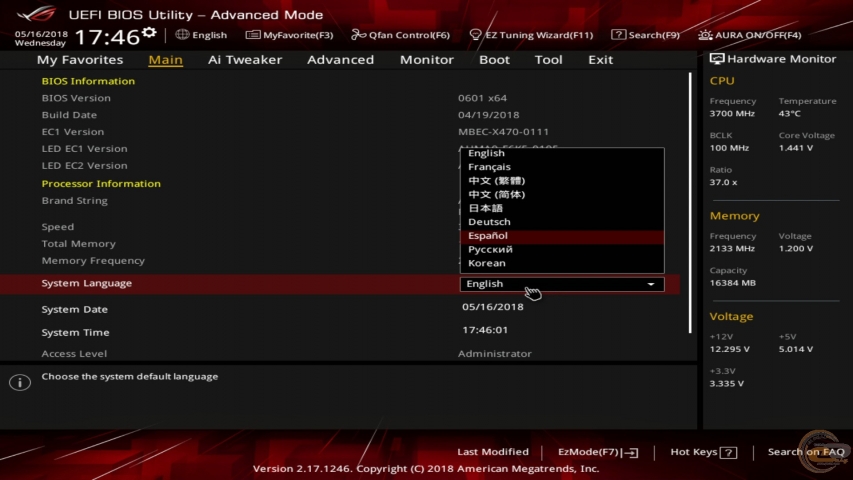The image size is (853, 480).
Task: Click Memory Frequency 2133 MHz in Hardware Monitor
Action: click(x=732, y=248)
